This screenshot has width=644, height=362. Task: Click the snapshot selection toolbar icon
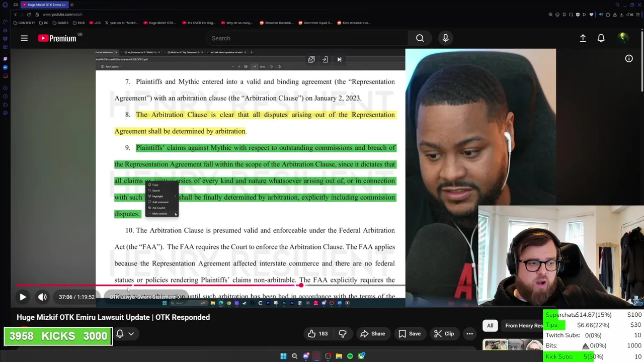pyautogui.click(x=571, y=15)
